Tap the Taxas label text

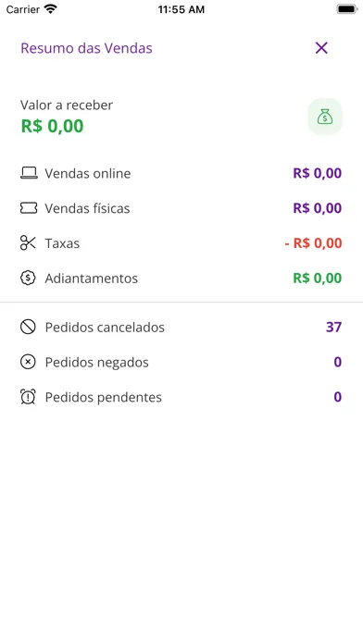coord(62,243)
